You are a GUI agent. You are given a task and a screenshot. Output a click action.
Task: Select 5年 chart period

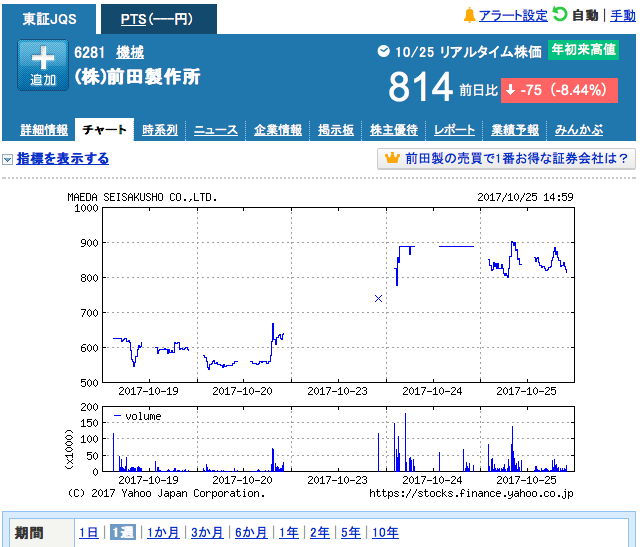[x=351, y=533]
